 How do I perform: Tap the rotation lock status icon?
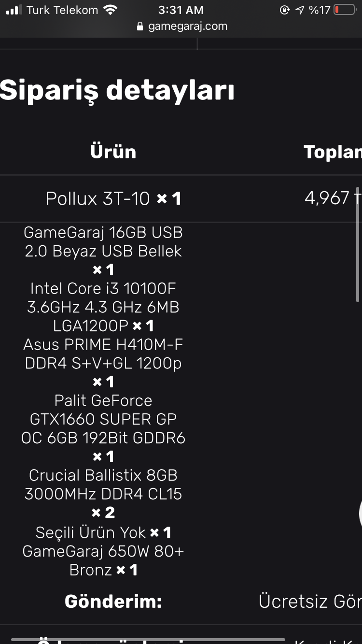[x=284, y=10]
